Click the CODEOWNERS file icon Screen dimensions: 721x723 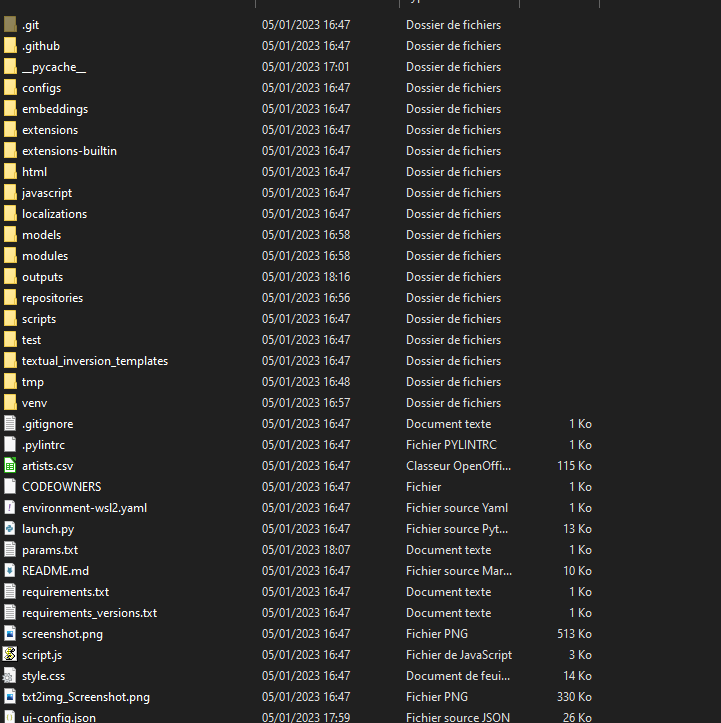[10, 486]
